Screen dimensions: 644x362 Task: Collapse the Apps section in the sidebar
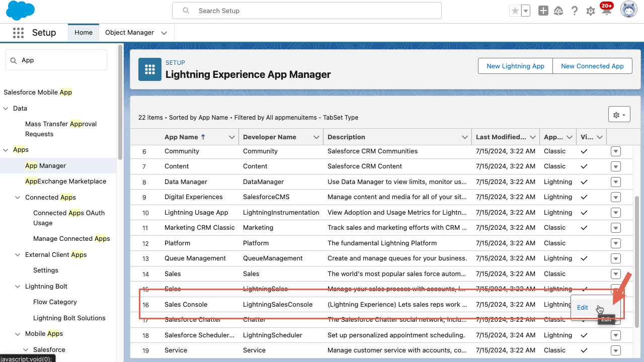click(6, 150)
